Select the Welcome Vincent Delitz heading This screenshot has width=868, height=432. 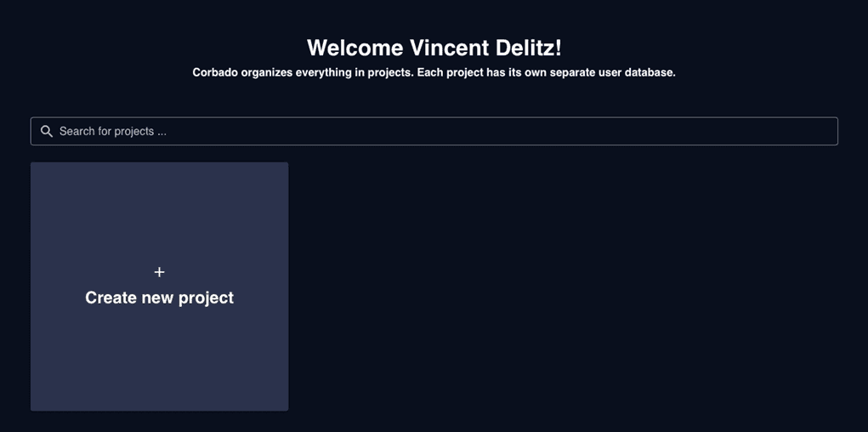click(x=434, y=48)
